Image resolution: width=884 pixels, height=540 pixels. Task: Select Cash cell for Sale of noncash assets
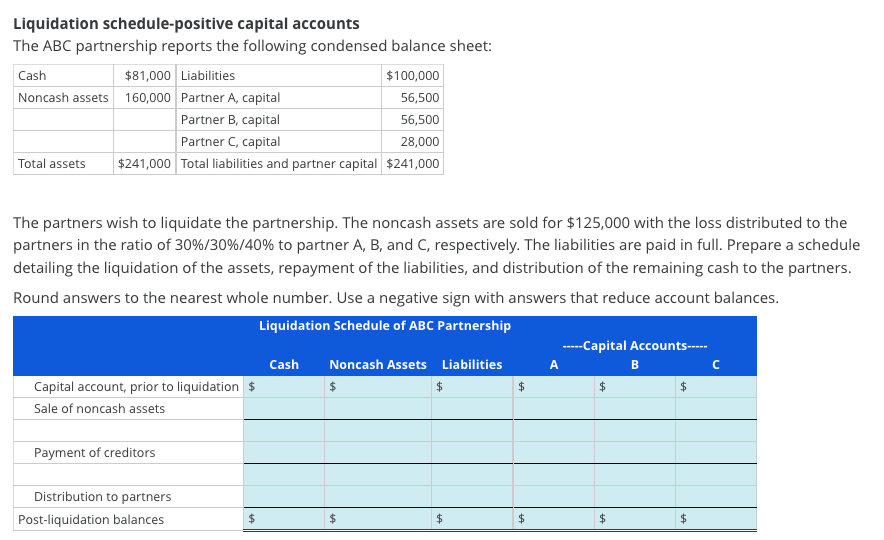tap(284, 409)
